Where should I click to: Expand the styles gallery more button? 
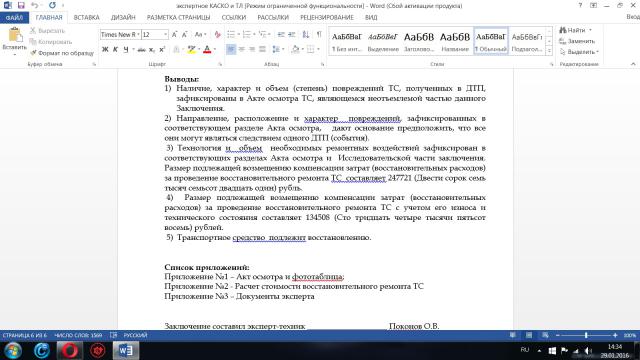(549, 51)
